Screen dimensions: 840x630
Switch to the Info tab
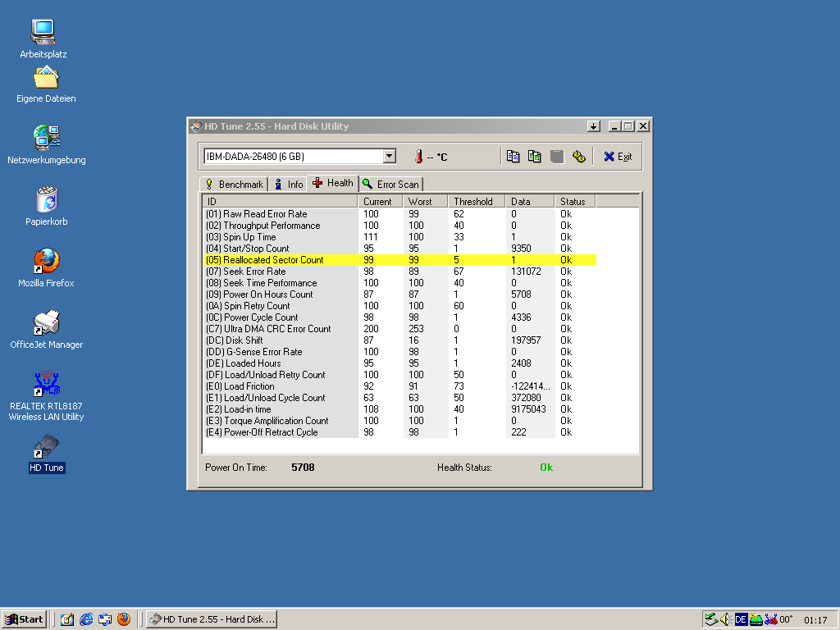point(288,185)
